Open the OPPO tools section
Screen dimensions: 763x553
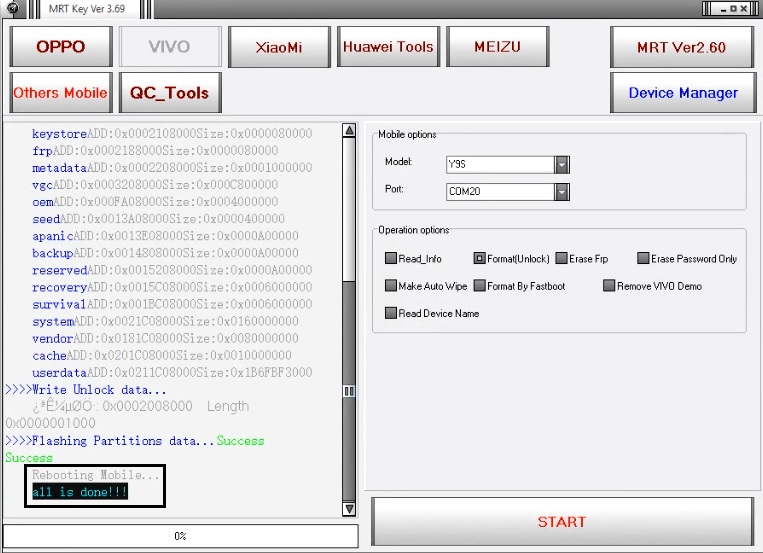(61, 47)
